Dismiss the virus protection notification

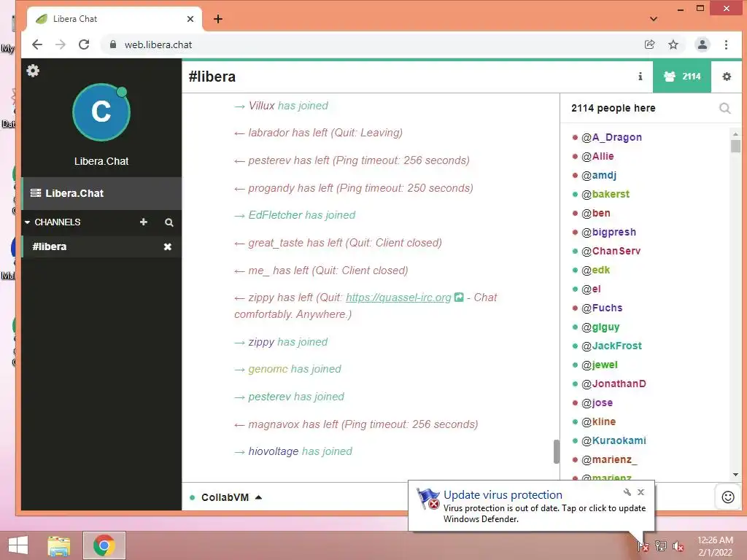click(x=640, y=492)
